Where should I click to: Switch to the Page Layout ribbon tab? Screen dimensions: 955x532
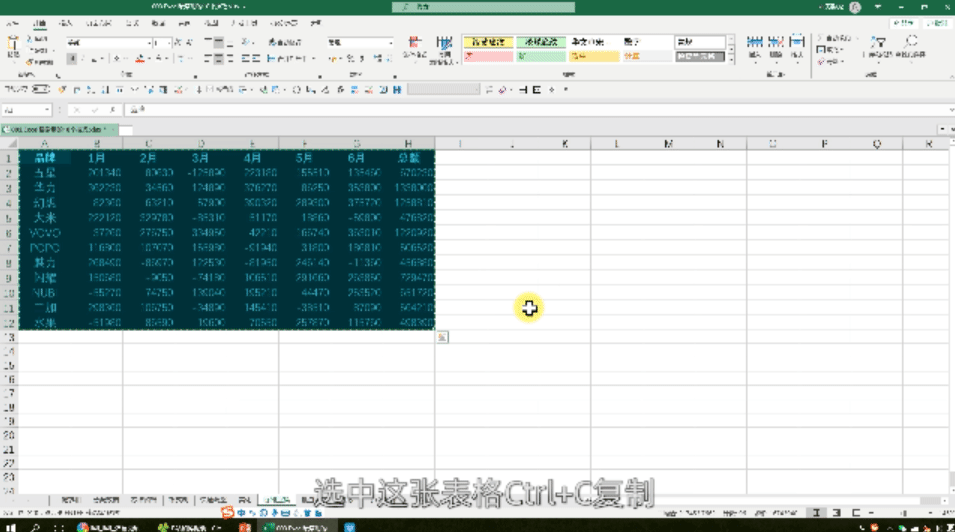pos(98,23)
